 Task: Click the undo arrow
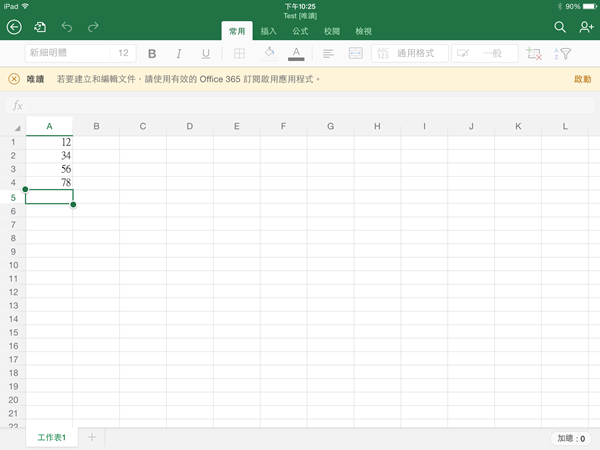coord(67,27)
